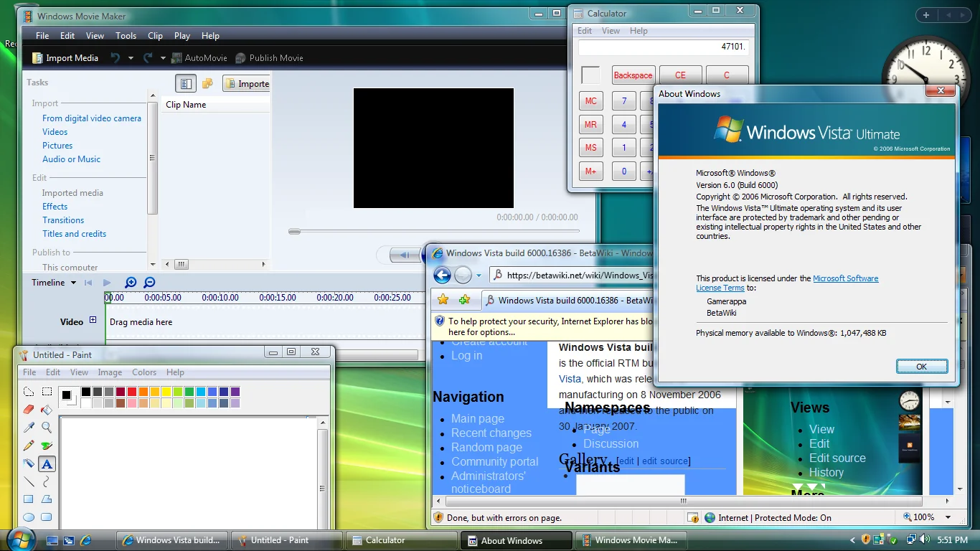The height and width of the screenshot is (551, 980).
Task: Pick the Eraser tool in Paint
Action: (29, 410)
